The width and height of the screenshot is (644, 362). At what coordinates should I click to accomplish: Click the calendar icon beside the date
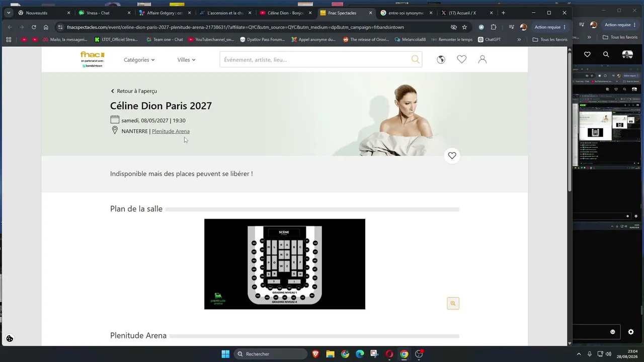pos(115,120)
